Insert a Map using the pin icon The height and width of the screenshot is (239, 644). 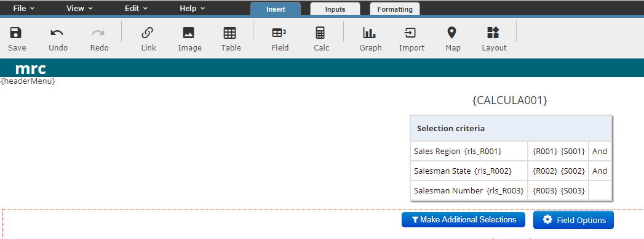pos(452,33)
